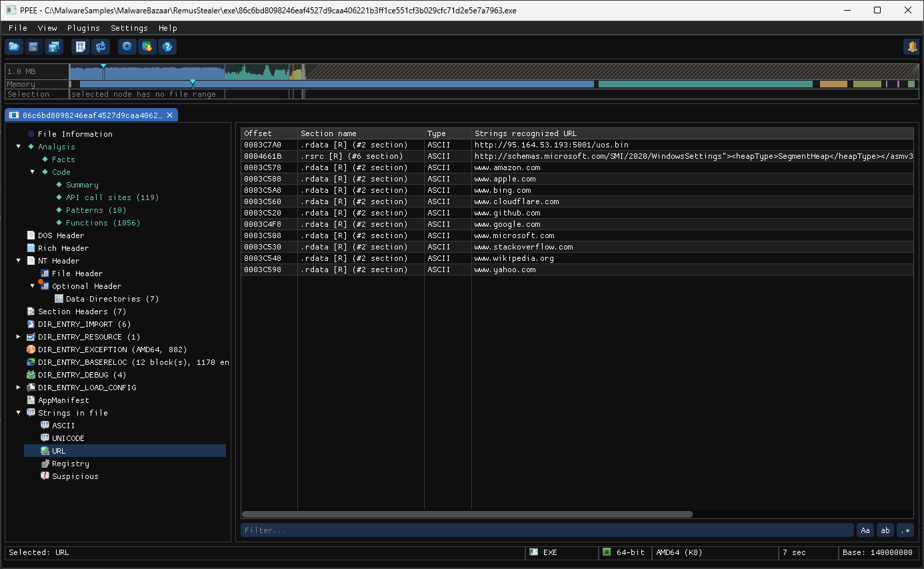This screenshot has width=924, height=569.
Task: Select the ASCII strings tree item
Action: (63, 426)
